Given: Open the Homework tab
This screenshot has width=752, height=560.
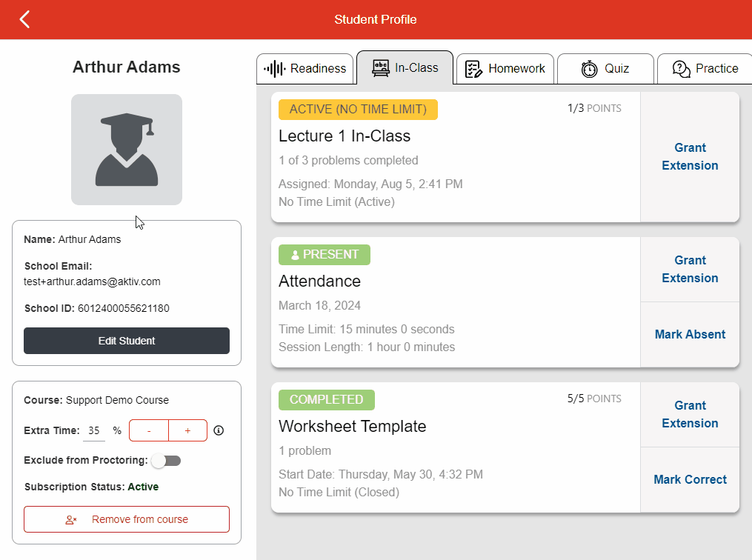Looking at the screenshot, I should tap(505, 69).
